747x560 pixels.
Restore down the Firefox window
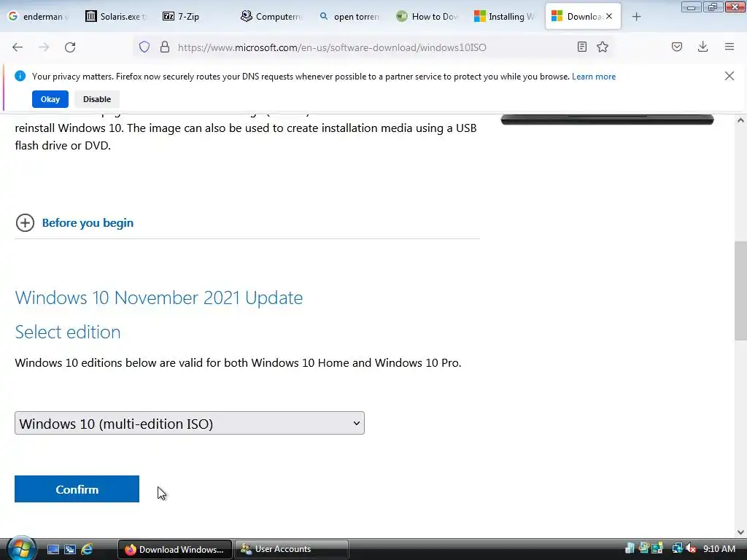[712, 7]
